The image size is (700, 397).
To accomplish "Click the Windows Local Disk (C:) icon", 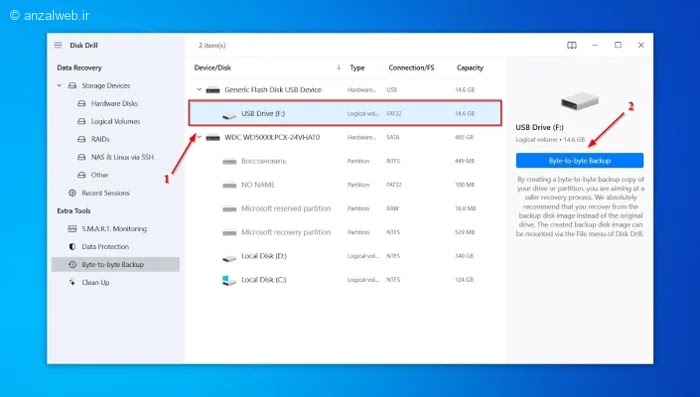I will click(x=229, y=280).
